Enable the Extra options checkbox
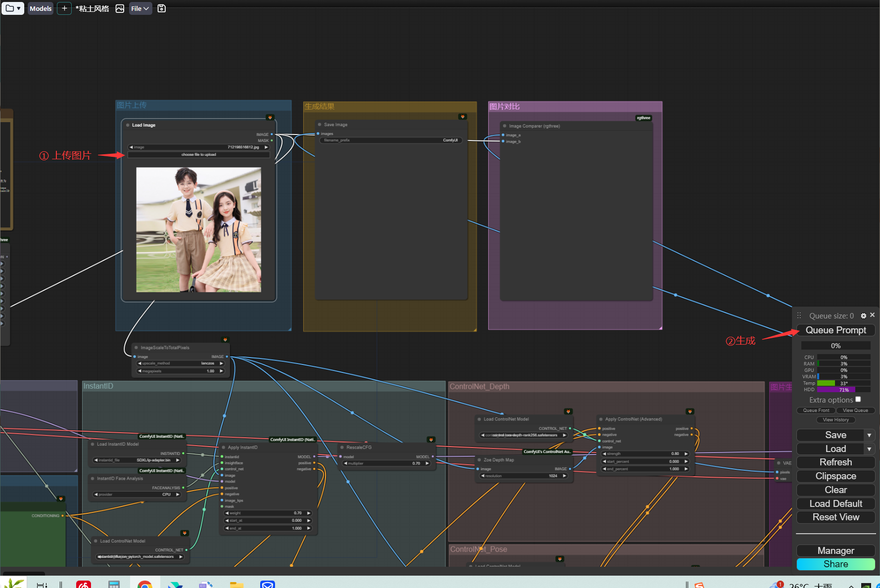Screen dimensions: 880x588 point(858,399)
